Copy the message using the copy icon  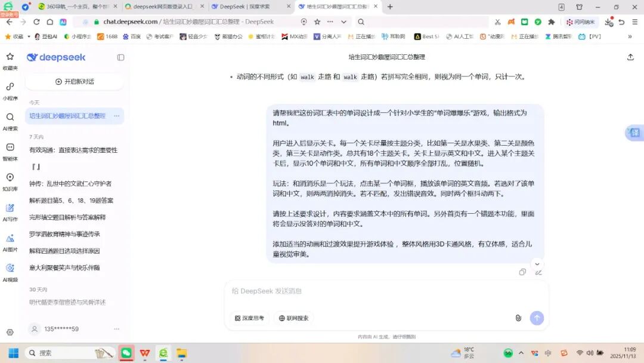522,272
